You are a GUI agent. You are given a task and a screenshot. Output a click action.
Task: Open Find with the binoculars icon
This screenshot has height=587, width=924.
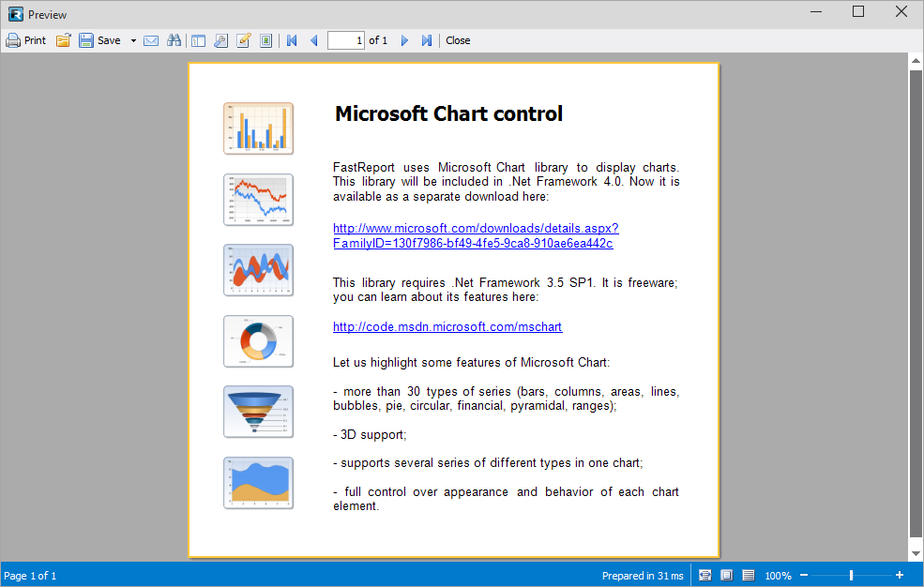tap(174, 40)
